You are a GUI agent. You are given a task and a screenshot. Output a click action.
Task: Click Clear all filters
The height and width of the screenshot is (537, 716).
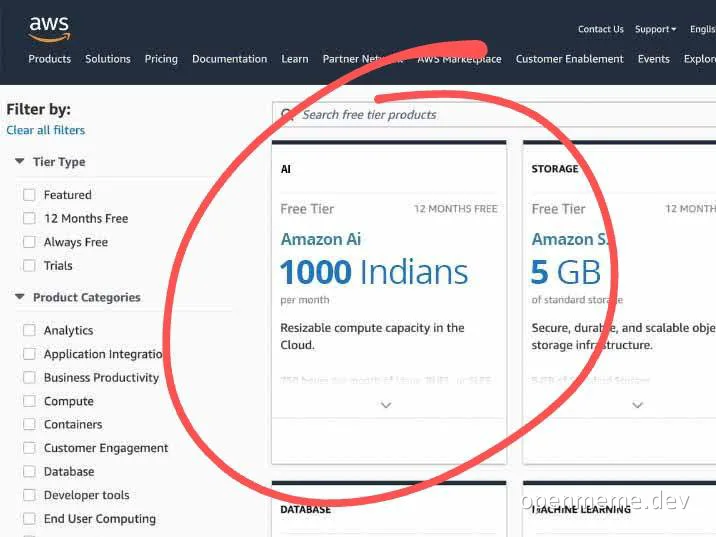(x=46, y=130)
